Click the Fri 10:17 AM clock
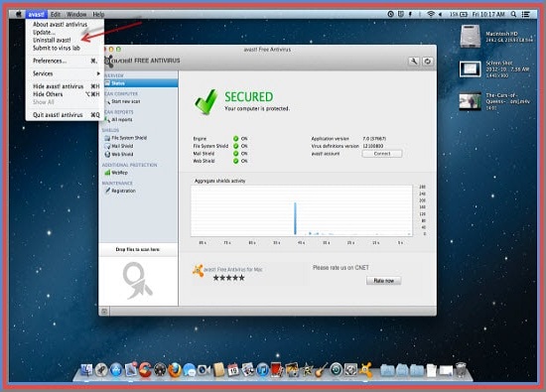Image resolution: width=546 pixels, height=392 pixels. (x=487, y=14)
